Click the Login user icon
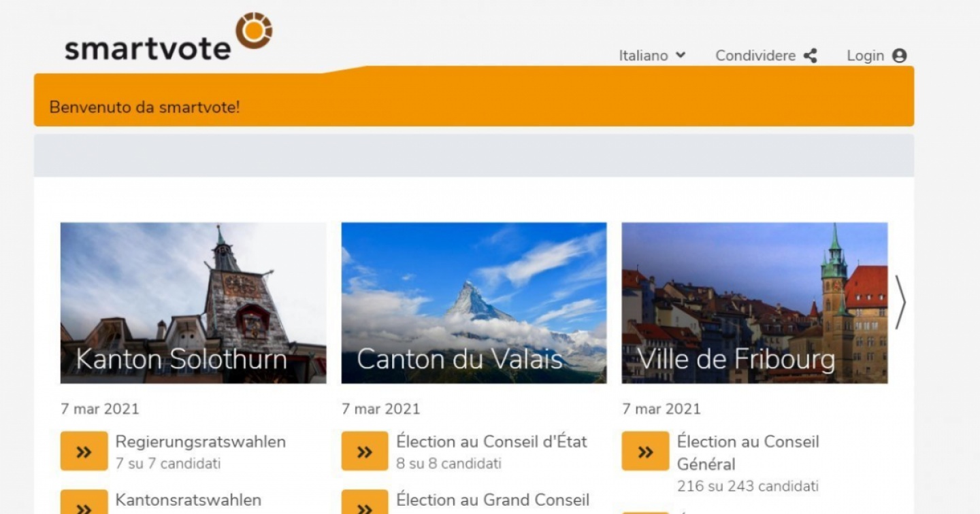The image size is (980, 514). pyautogui.click(x=899, y=56)
